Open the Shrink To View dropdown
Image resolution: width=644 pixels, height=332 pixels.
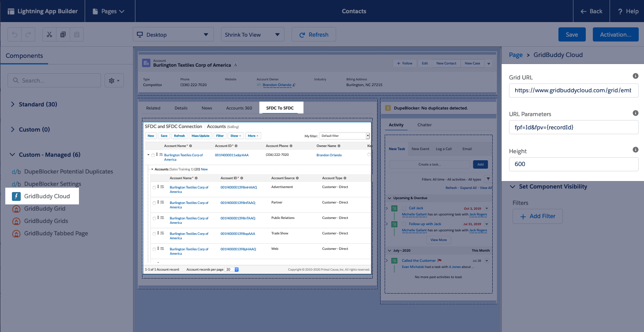253,34
